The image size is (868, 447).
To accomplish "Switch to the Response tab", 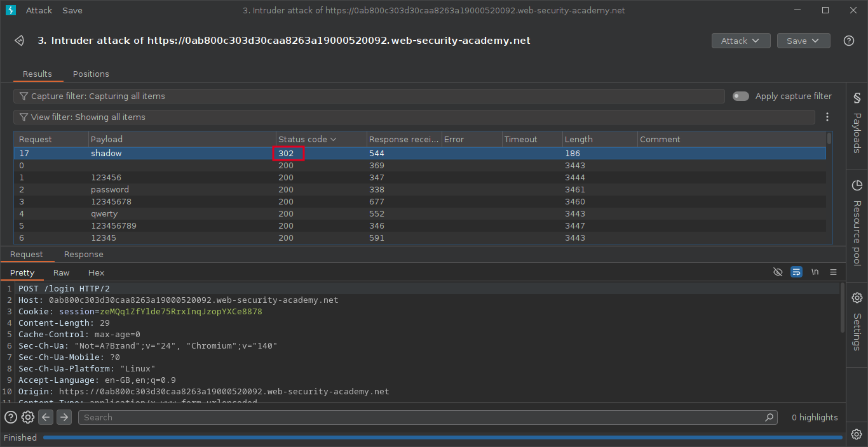I will pos(83,255).
